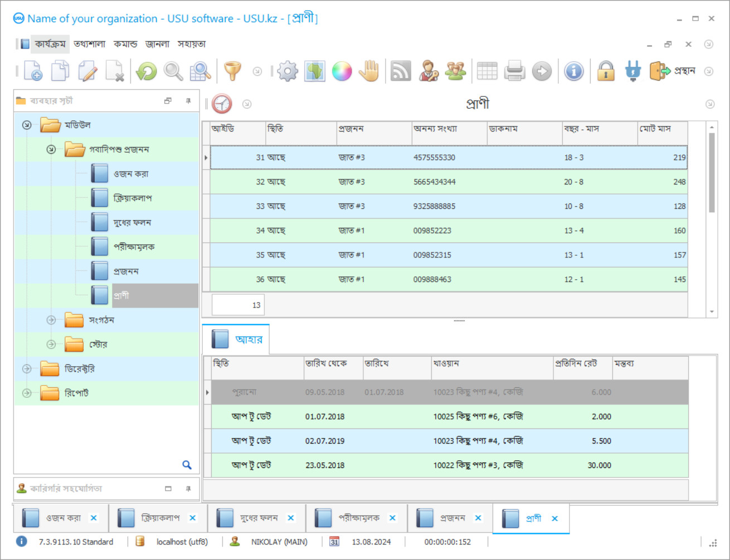Screen dimensions: 730x560
Task: Click the padlock lock icon
Action: (606, 71)
